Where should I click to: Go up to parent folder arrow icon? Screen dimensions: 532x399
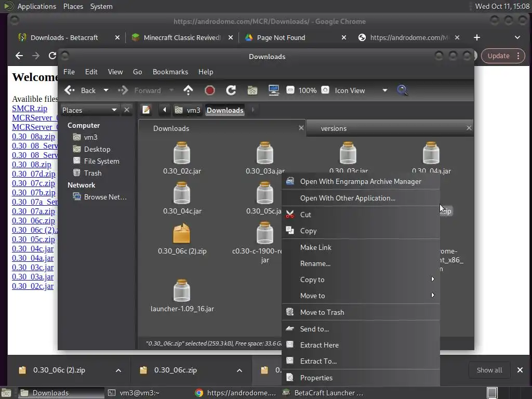(188, 90)
